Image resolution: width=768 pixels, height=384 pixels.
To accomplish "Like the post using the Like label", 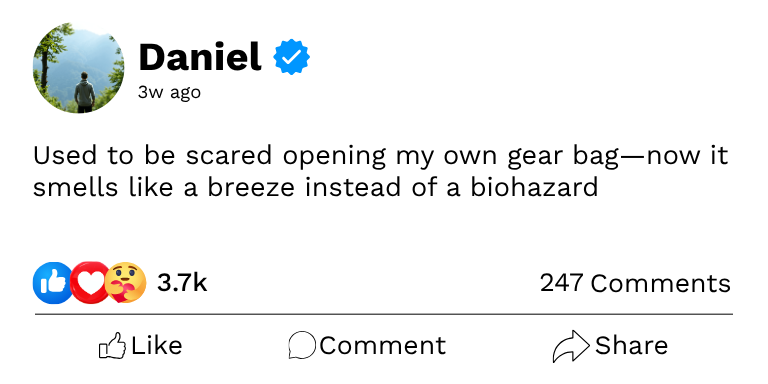I will point(157,346).
